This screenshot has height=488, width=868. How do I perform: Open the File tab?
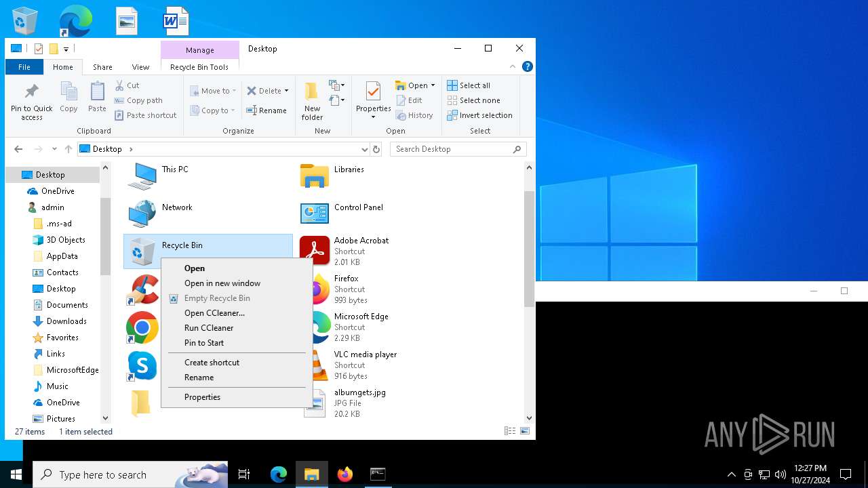[x=24, y=67]
